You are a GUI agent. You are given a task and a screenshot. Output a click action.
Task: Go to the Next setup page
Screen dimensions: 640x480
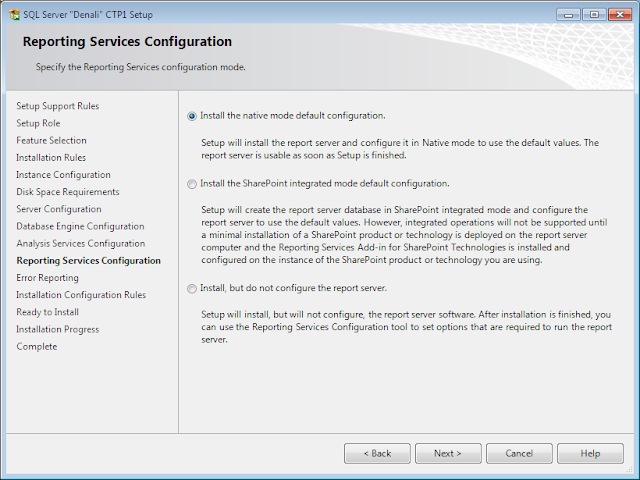click(448, 453)
